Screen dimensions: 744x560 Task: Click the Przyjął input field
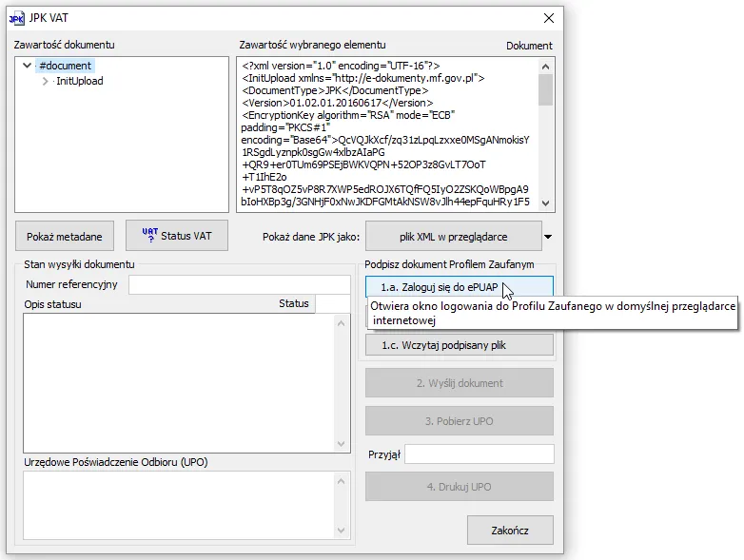(x=480, y=454)
